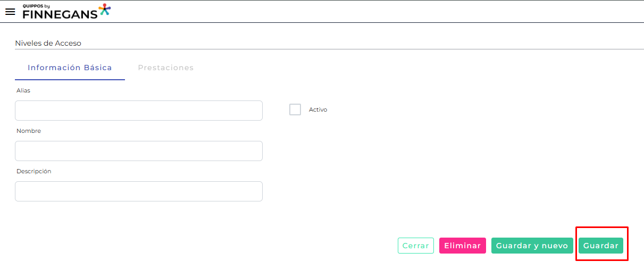
Task: Click the Descripción field label
Action: coord(34,171)
